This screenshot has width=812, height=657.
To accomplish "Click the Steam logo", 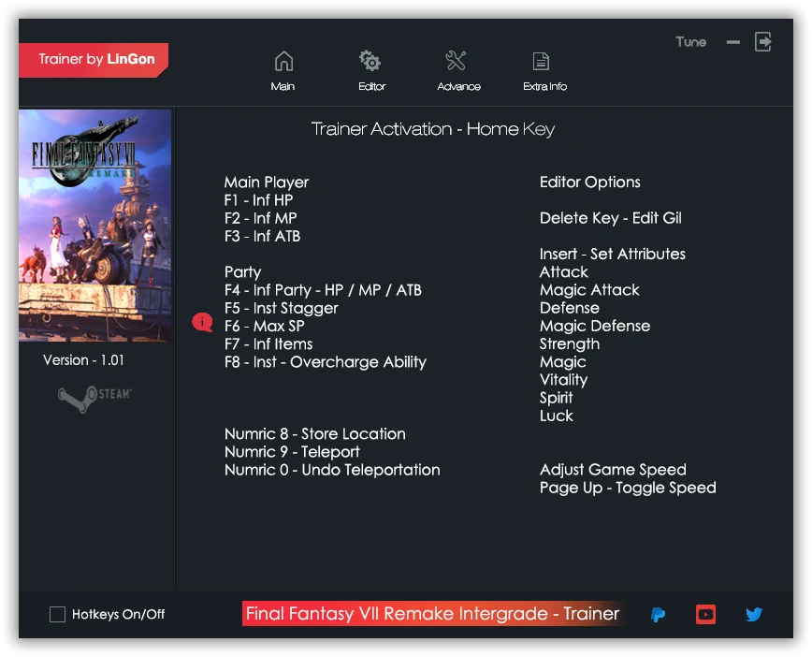I will (x=94, y=398).
